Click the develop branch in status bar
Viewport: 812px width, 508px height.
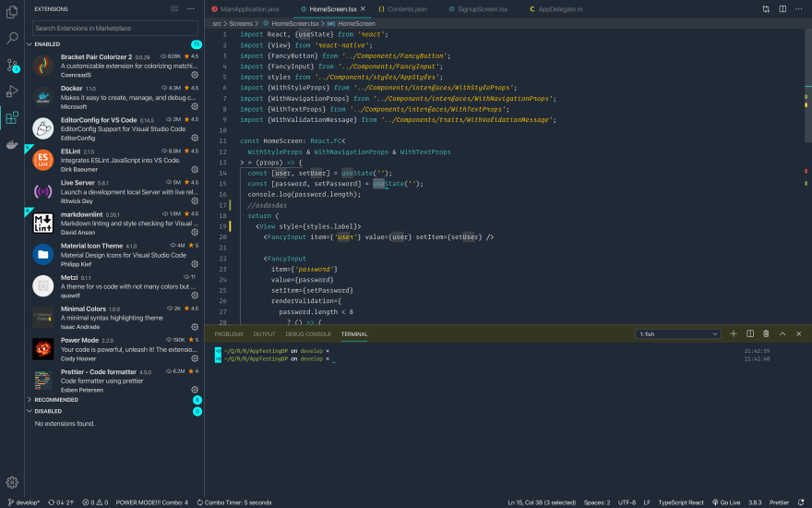24,502
